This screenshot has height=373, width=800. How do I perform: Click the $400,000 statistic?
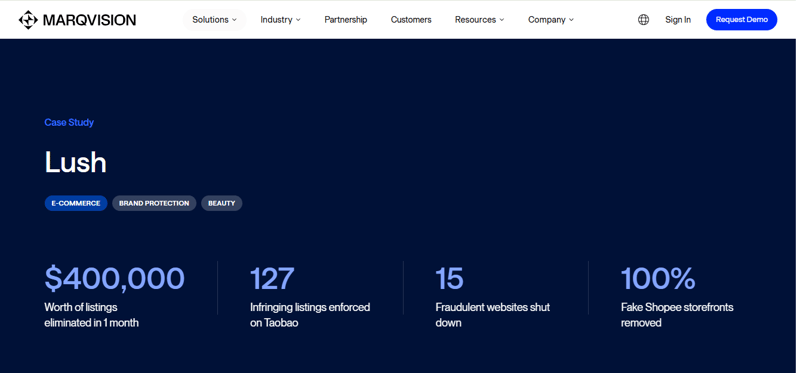click(x=114, y=279)
